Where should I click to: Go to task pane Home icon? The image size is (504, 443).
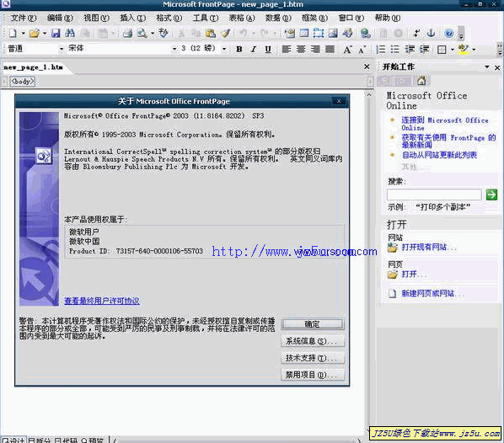pyautogui.click(x=421, y=81)
